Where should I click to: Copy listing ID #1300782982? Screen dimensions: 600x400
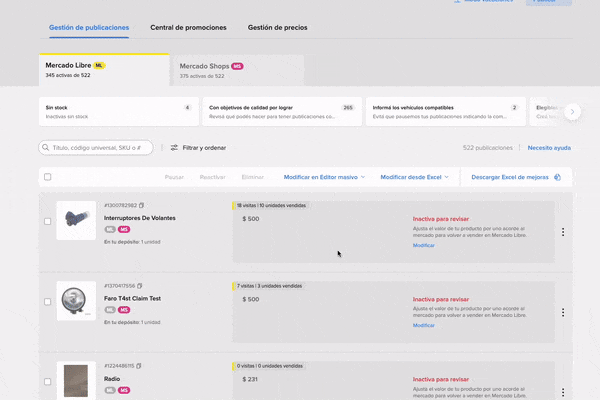[x=142, y=206]
